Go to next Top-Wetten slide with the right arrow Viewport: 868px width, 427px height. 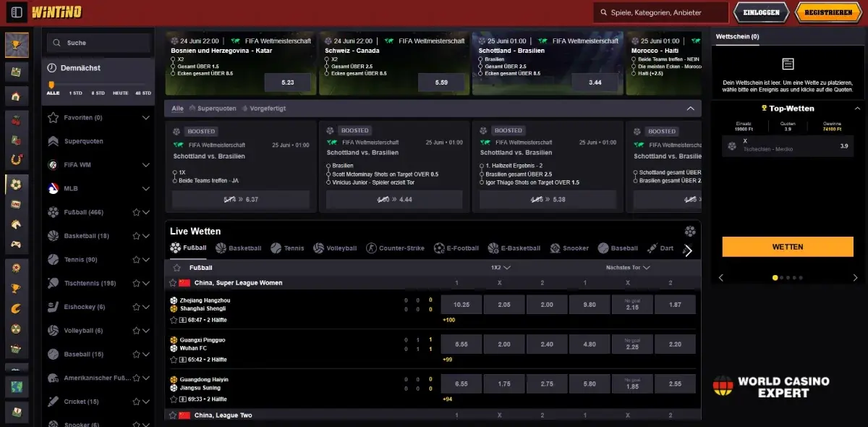855,277
